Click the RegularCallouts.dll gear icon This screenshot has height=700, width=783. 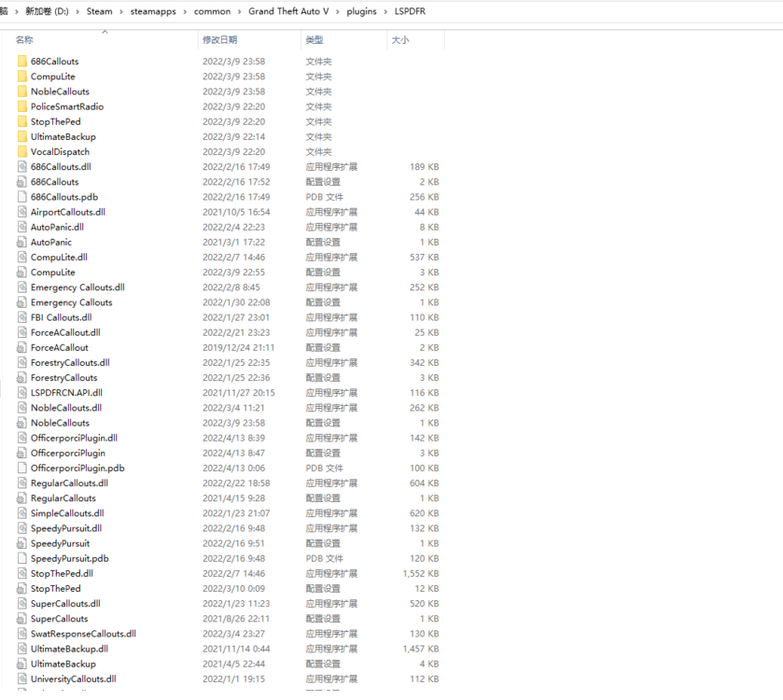coord(21,483)
